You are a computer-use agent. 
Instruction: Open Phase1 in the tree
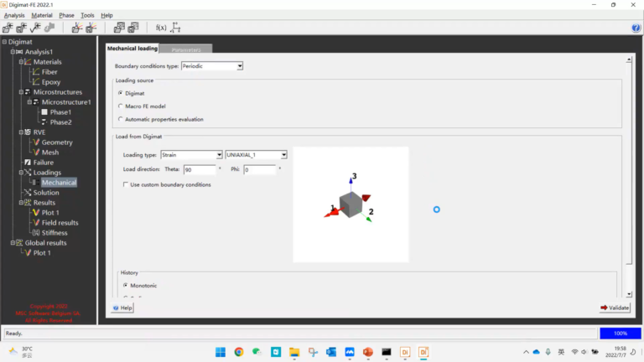click(x=60, y=112)
